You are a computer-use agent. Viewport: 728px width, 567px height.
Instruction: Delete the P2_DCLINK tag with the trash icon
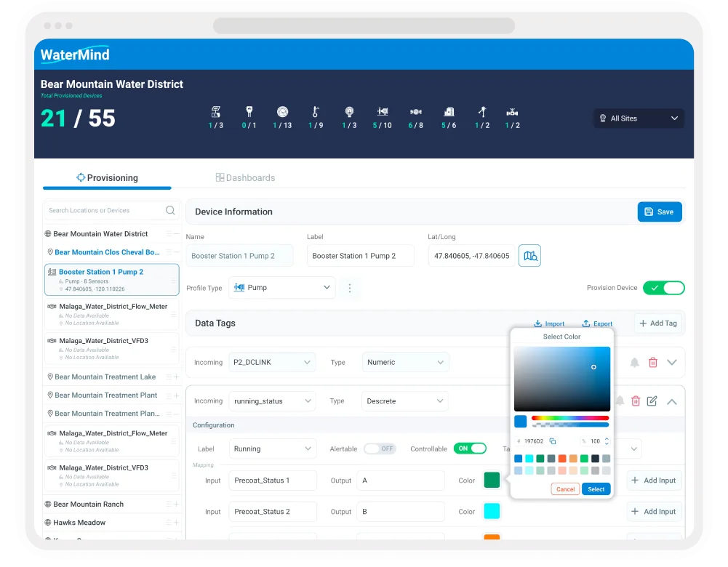(653, 363)
